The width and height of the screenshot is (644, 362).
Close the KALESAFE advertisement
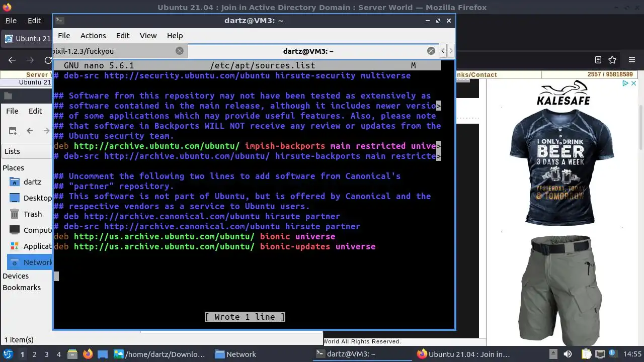(x=633, y=83)
